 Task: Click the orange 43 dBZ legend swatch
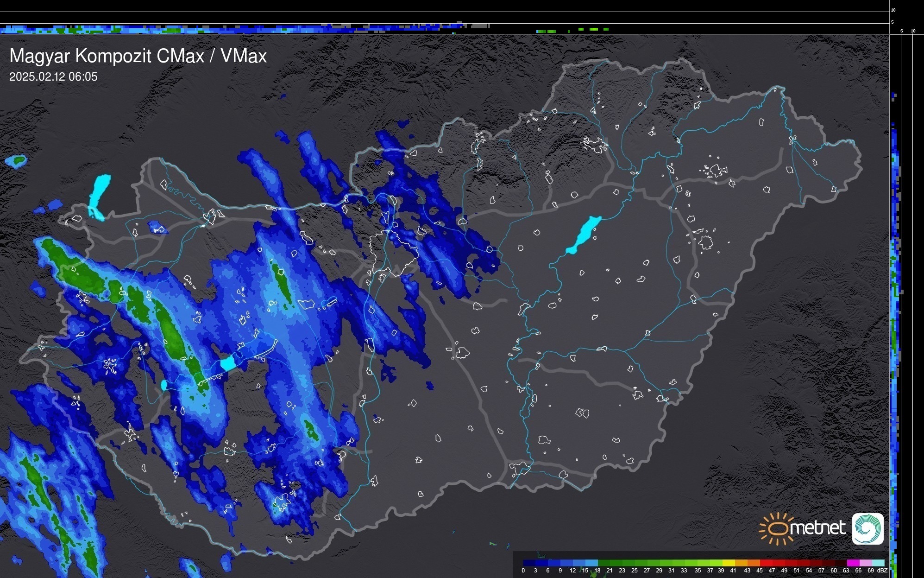[x=753, y=563]
